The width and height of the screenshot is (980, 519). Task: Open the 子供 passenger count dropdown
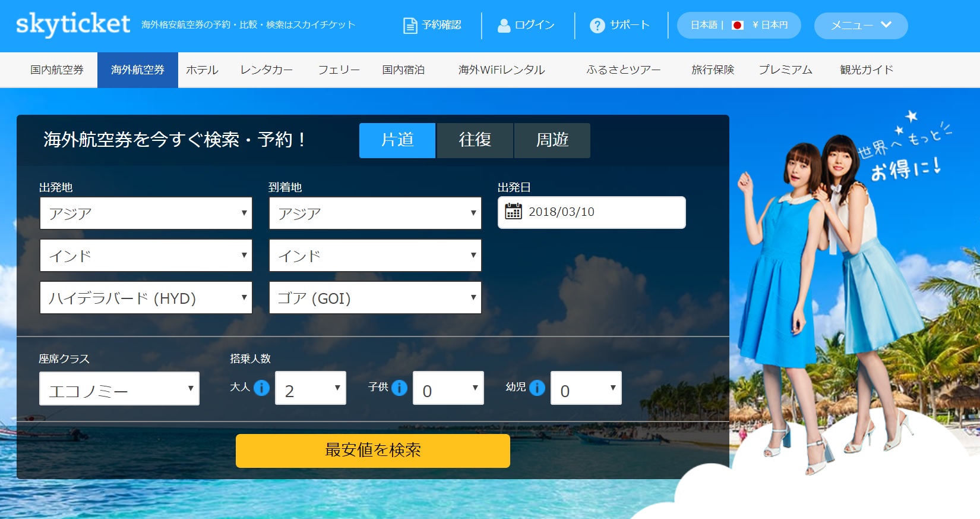pos(448,388)
